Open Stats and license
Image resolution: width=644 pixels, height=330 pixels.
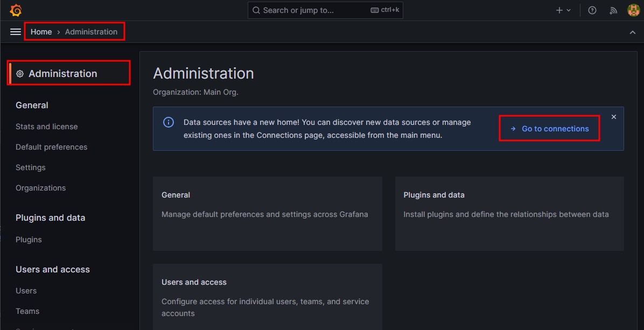click(46, 127)
